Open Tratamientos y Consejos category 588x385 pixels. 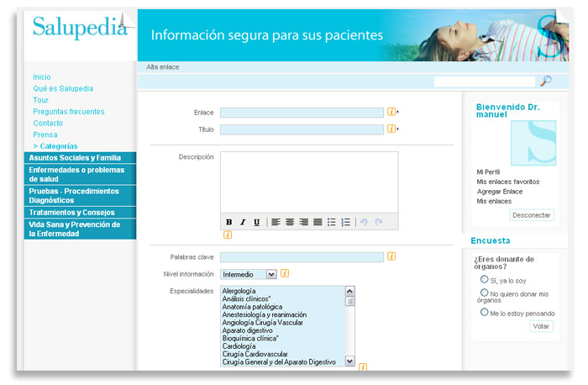coord(80,213)
